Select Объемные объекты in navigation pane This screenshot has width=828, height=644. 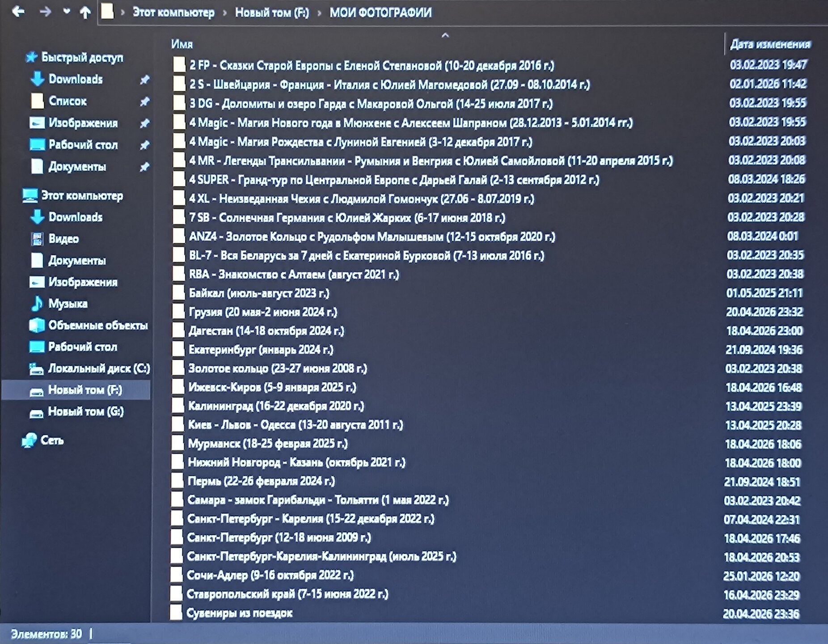(97, 325)
